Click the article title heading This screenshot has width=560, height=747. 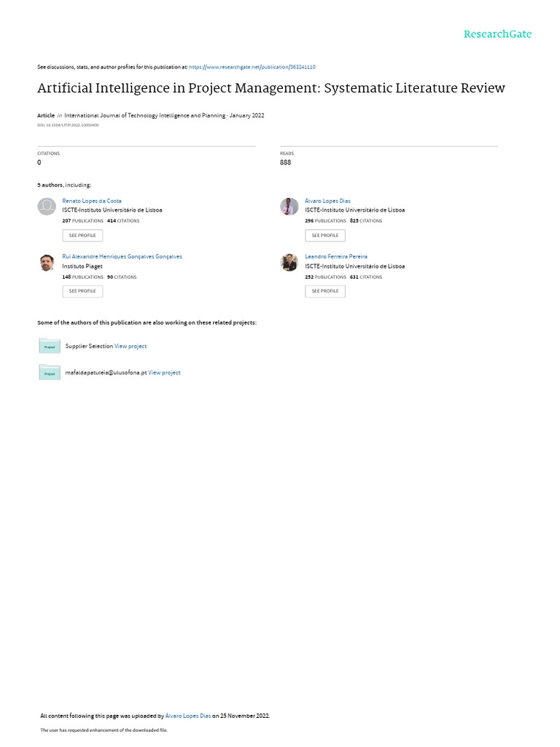271,88
